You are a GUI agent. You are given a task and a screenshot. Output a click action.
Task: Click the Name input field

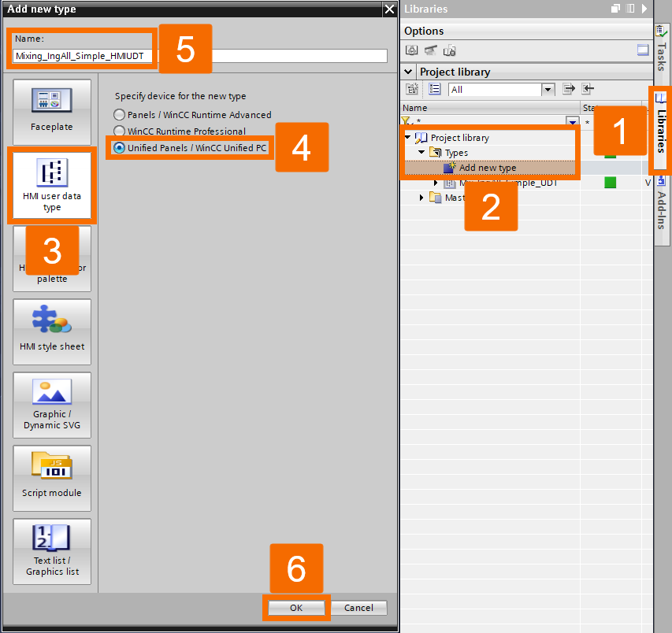coord(200,56)
